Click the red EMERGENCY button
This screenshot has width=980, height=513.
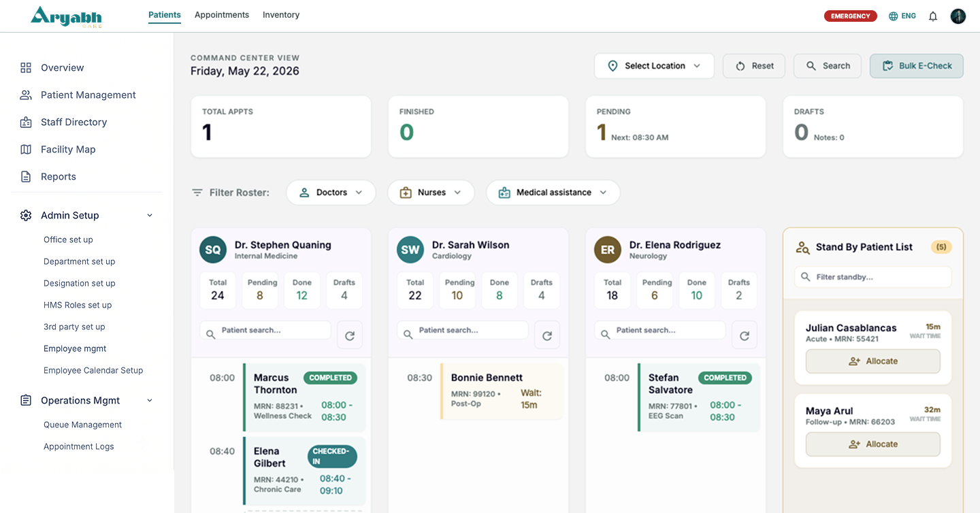pyautogui.click(x=851, y=16)
